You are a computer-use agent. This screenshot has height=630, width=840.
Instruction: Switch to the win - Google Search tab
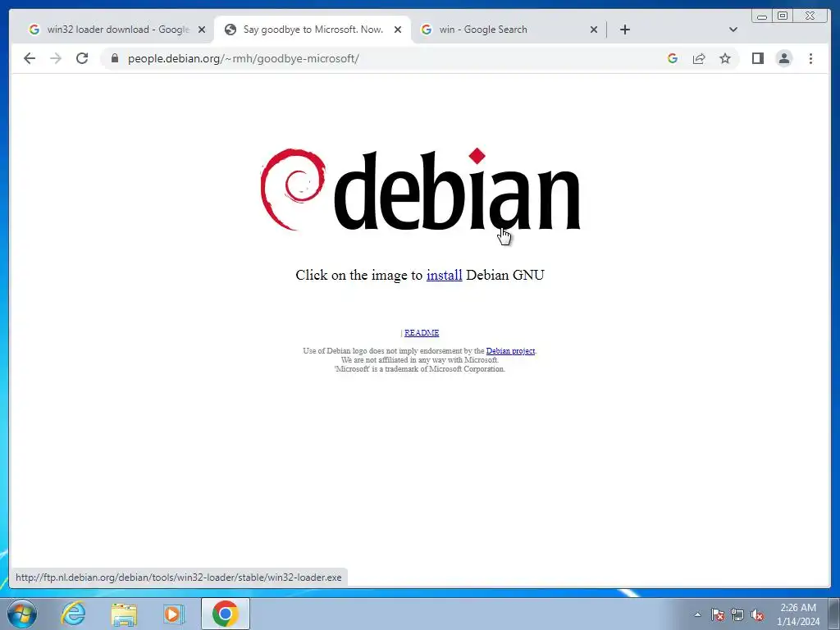click(508, 30)
